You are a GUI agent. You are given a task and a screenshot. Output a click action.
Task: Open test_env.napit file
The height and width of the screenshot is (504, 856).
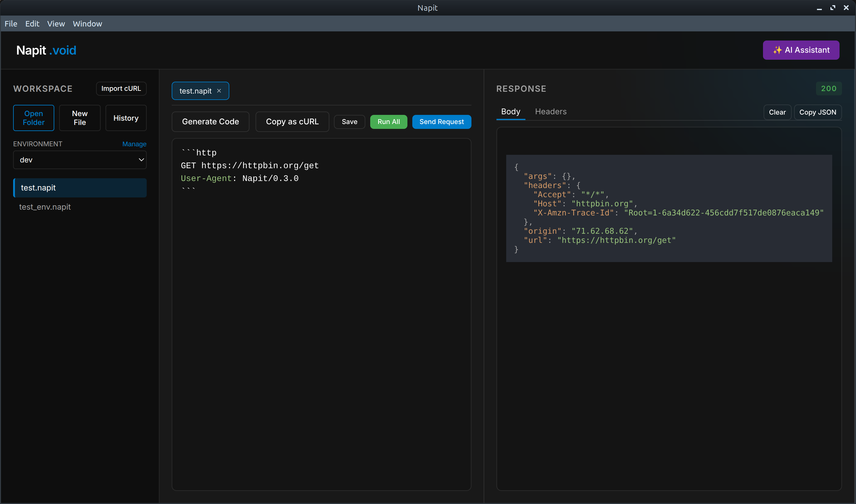pyautogui.click(x=45, y=207)
